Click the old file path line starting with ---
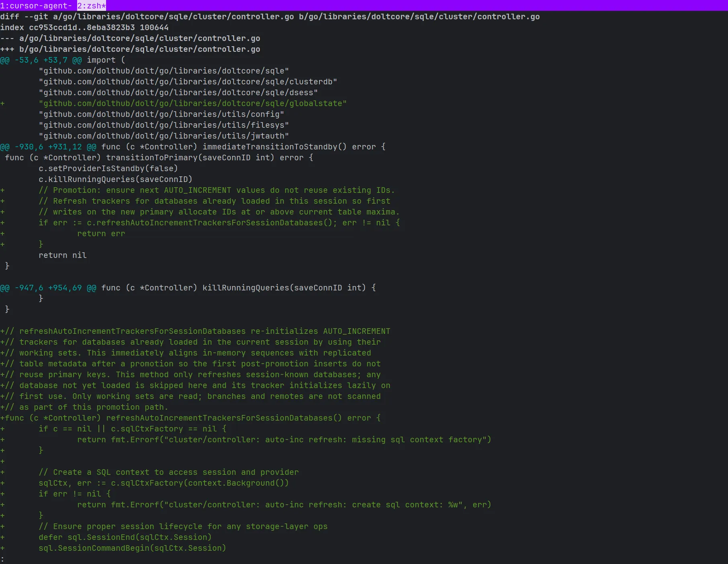 coord(130,38)
